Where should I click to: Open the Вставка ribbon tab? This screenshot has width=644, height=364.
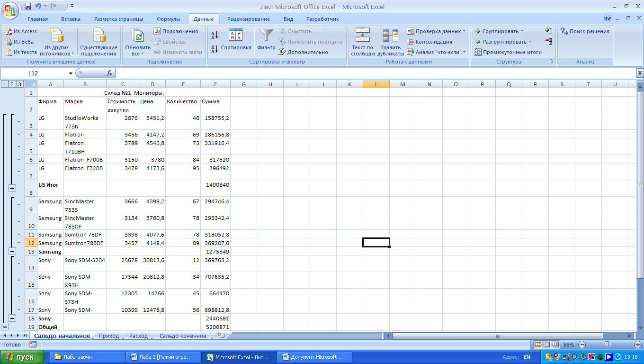[71, 19]
